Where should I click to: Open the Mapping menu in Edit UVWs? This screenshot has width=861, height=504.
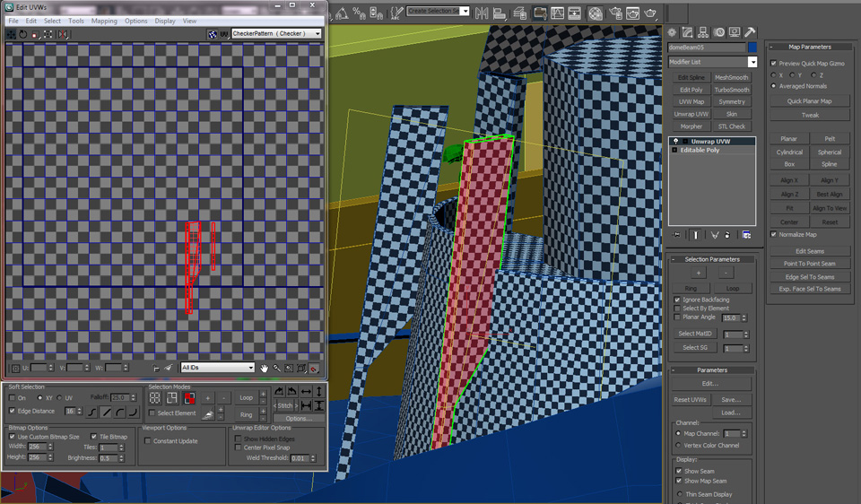point(104,21)
